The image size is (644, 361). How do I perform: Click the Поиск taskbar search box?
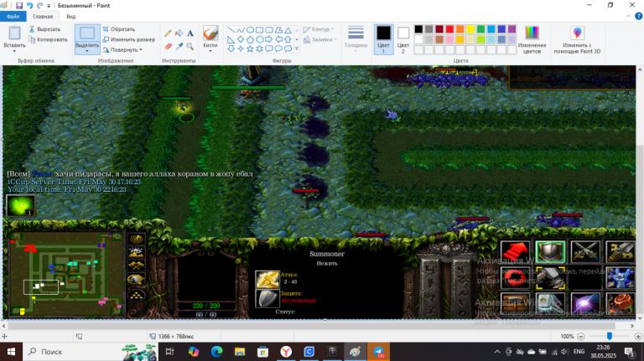[x=91, y=352]
